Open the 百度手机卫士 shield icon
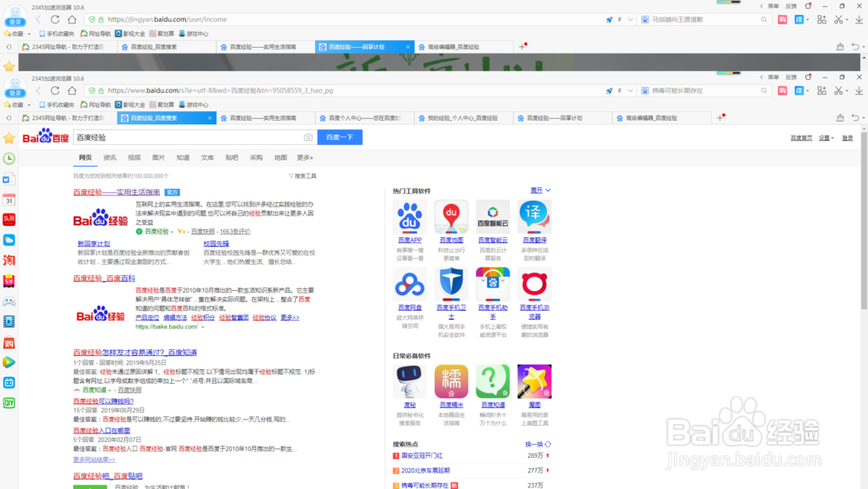The height and width of the screenshot is (489, 868). pyautogui.click(x=451, y=283)
